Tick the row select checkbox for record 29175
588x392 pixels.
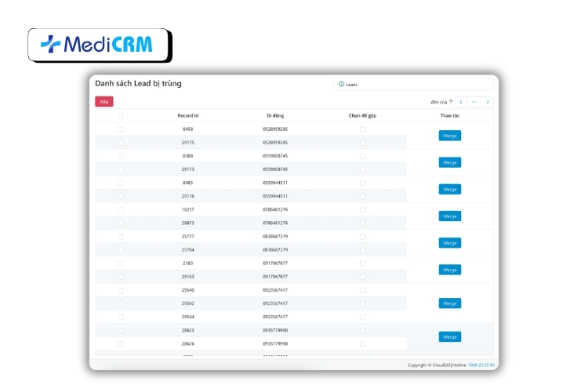pyautogui.click(x=121, y=143)
